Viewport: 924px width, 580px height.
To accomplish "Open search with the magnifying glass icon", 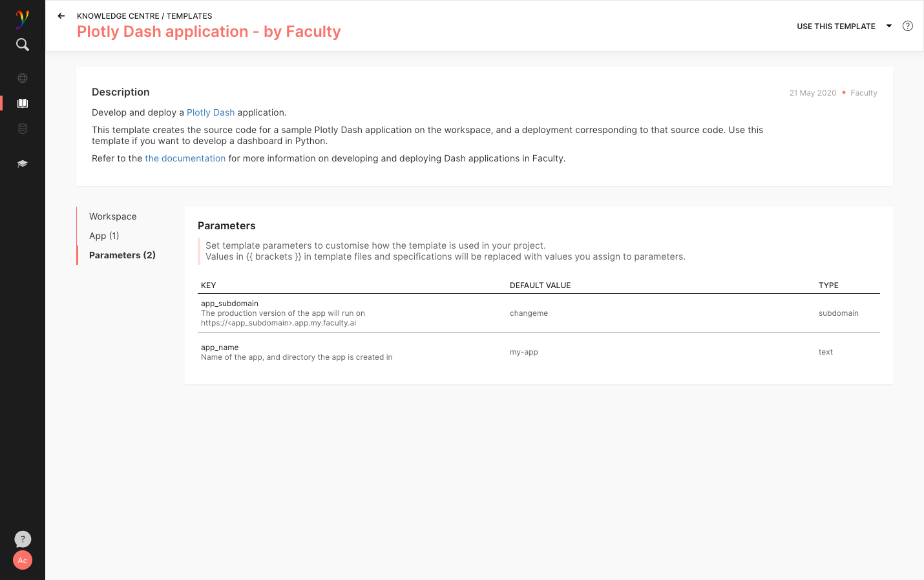I will pyautogui.click(x=23, y=45).
